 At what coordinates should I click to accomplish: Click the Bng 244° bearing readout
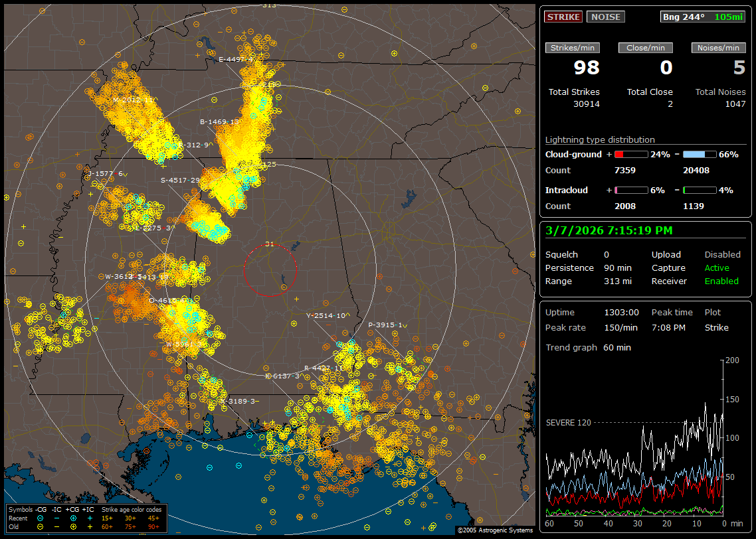tap(684, 17)
